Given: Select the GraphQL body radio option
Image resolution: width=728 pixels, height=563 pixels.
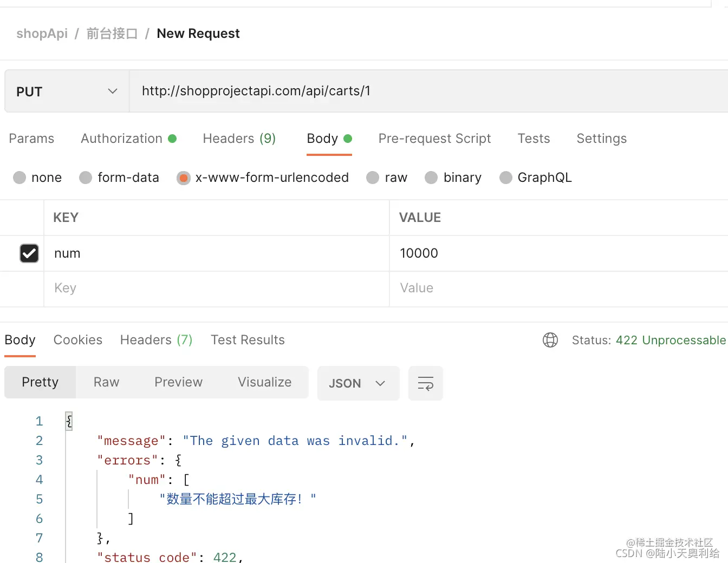Looking at the screenshot, I should point(505,178).
